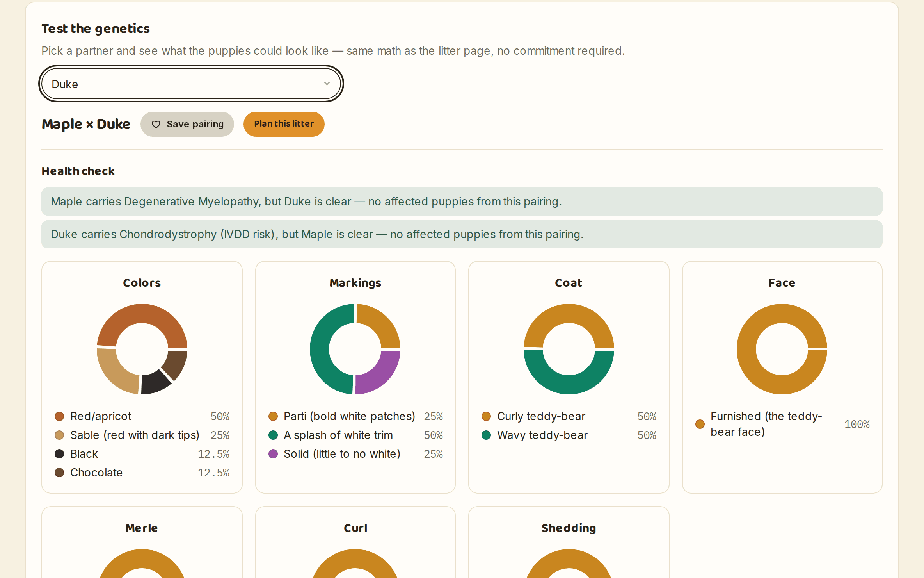Click the Parti legend color dot
The image size is (924, 578).
273,416
